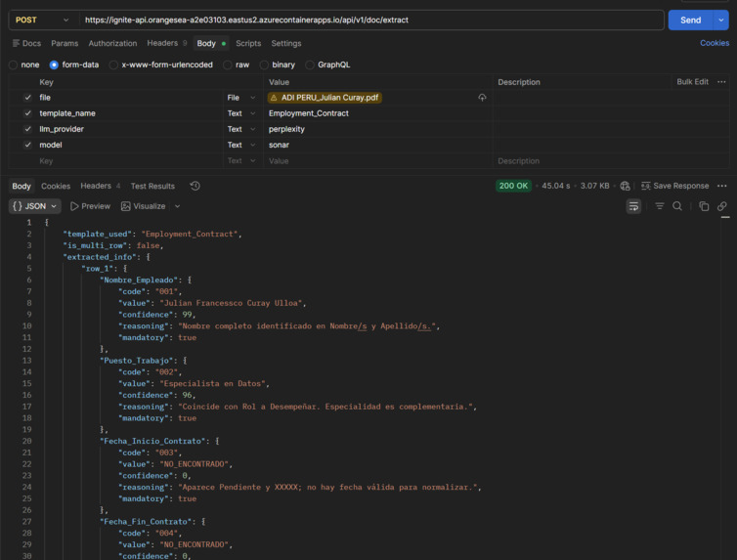The height and width of the screenshot is (560, 737).
Task: Switch to the Scripts tab
Action: click(x=248, y=43)
